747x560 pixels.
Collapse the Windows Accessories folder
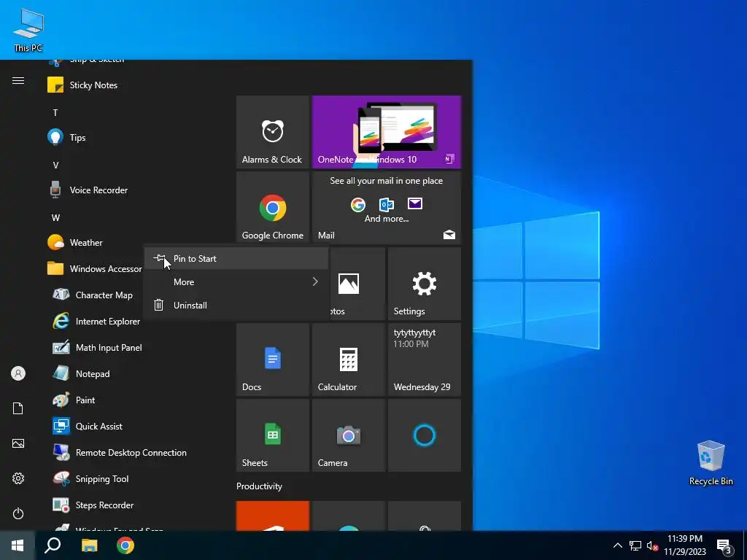[93, 268]
